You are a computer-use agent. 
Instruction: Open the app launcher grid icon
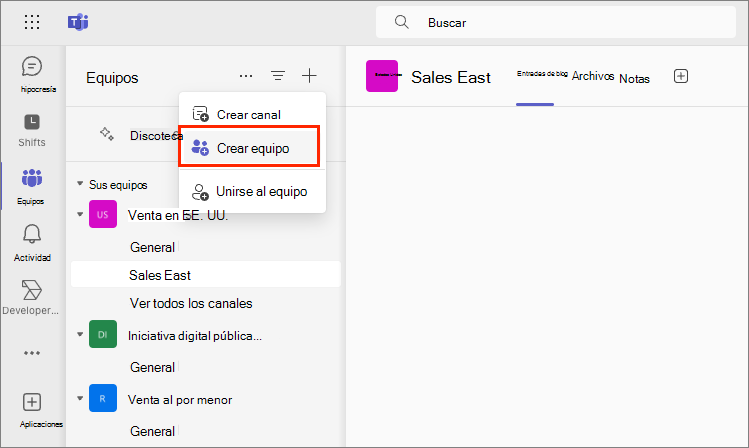32,22
